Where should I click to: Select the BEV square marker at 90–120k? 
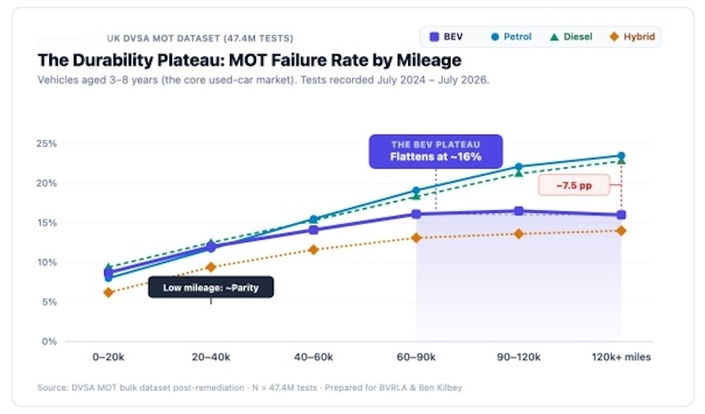click(x=518, y=211)
